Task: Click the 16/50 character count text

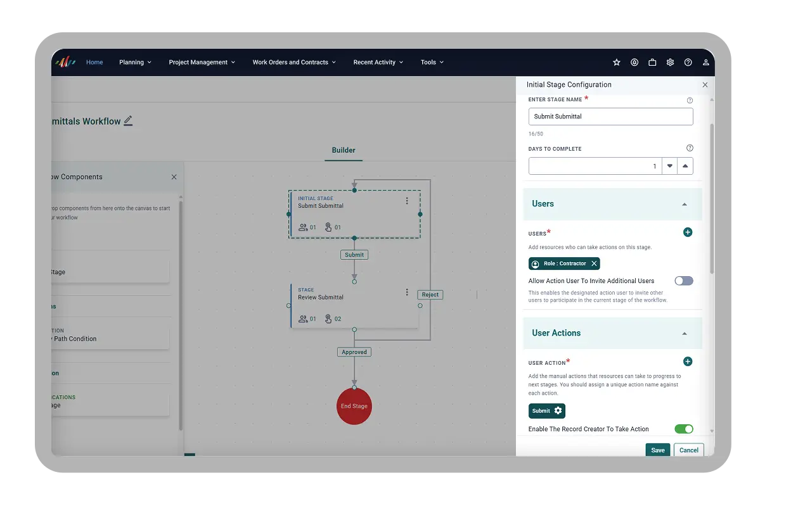Action: click(536, 134)
